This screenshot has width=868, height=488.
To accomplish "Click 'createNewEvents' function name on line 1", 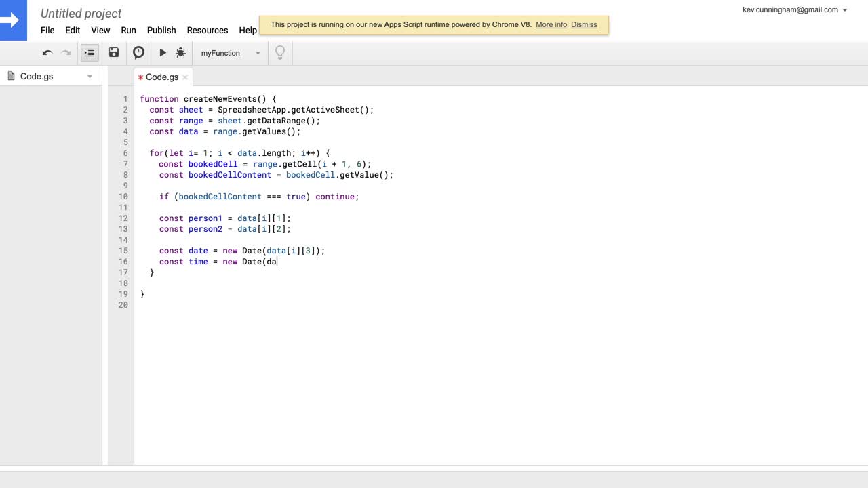I will (x=220, y=99).
